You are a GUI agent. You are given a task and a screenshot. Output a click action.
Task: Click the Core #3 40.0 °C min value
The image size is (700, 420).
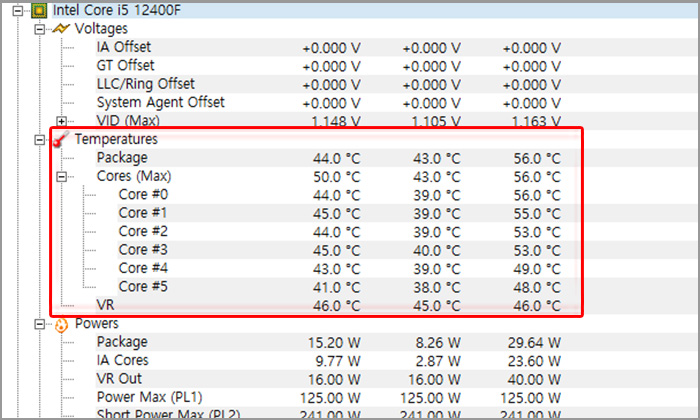pos(436,251)
